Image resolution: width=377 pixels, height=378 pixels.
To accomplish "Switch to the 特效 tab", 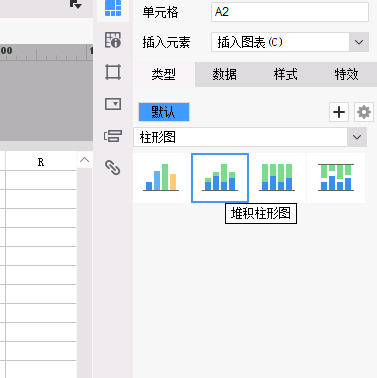I will point(347,74).
